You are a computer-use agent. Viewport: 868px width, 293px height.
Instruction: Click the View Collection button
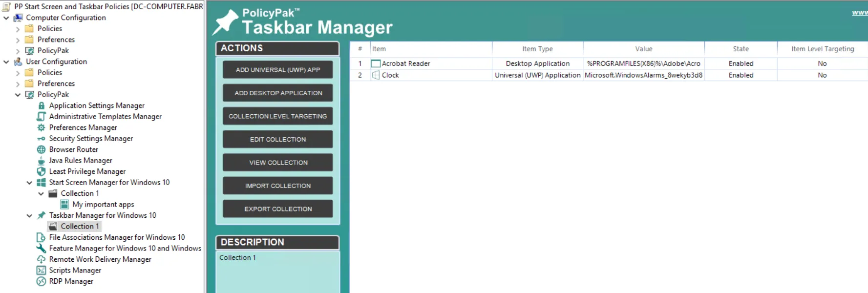278,162
